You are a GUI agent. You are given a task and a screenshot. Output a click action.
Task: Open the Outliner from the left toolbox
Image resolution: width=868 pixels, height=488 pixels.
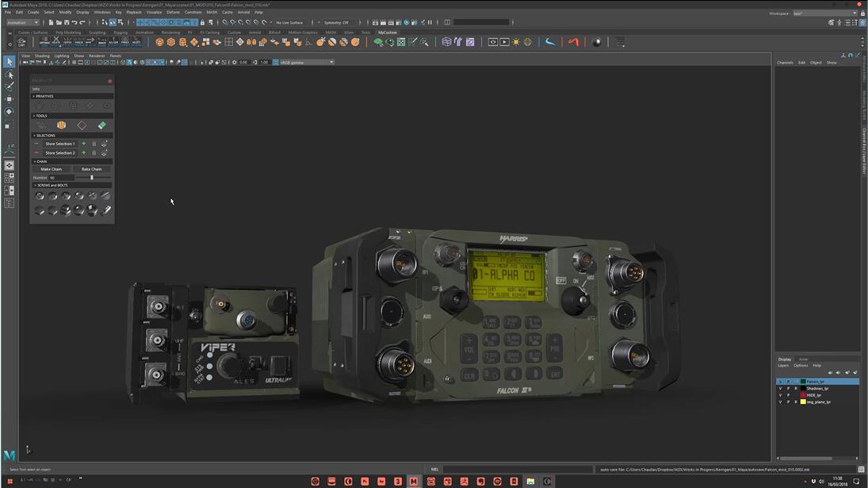[x=9, y=203]
